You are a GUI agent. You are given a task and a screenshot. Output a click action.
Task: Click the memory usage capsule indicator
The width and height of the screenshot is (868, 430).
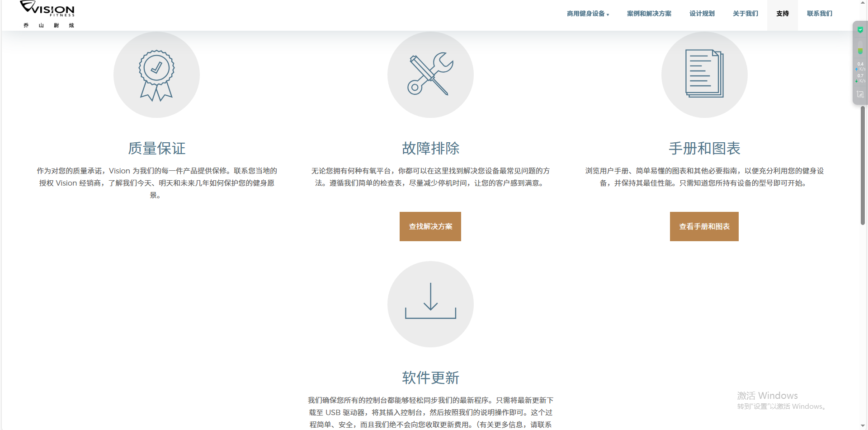click(x=860, y=48)
